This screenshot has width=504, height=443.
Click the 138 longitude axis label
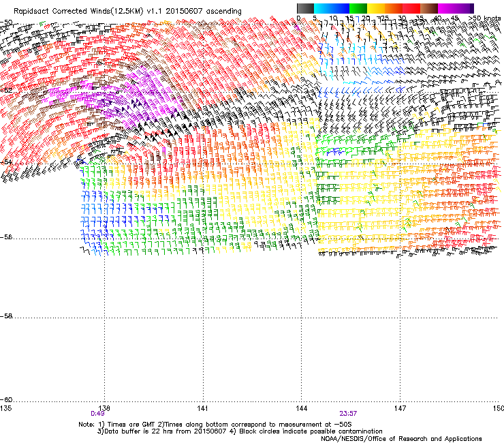coord(104,408)
